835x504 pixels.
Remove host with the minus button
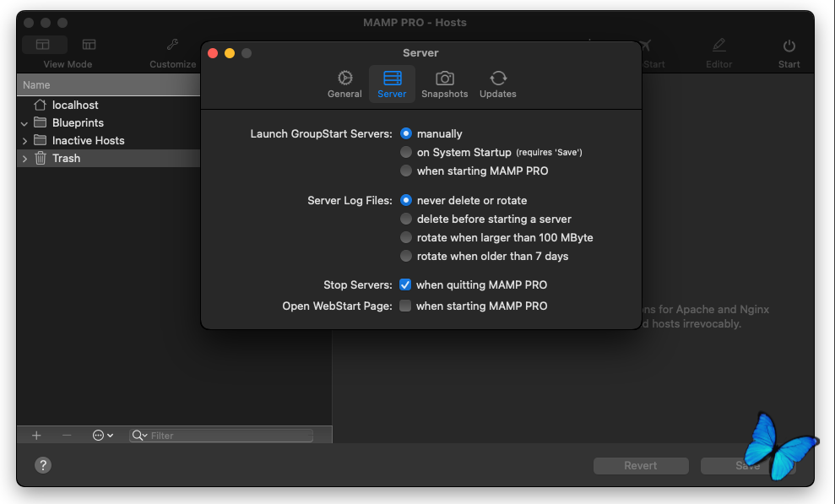point(67,436)
